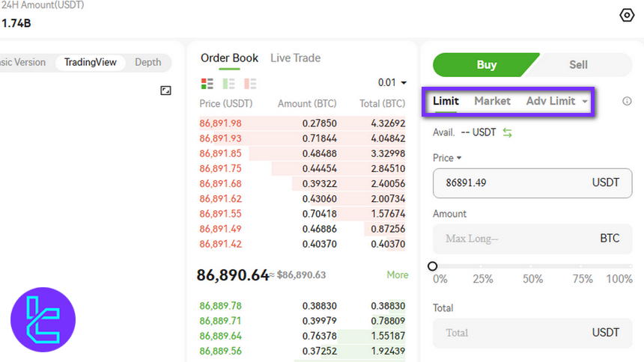The width and height of the screenshot is (644, 362).
Task: Switch chart to TradingView
Action: point(91,62)
